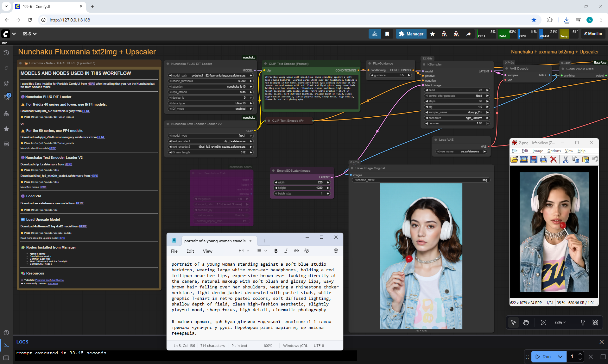
Task: Open the queue history sidebar icon
Action: (x=6, y=53)
